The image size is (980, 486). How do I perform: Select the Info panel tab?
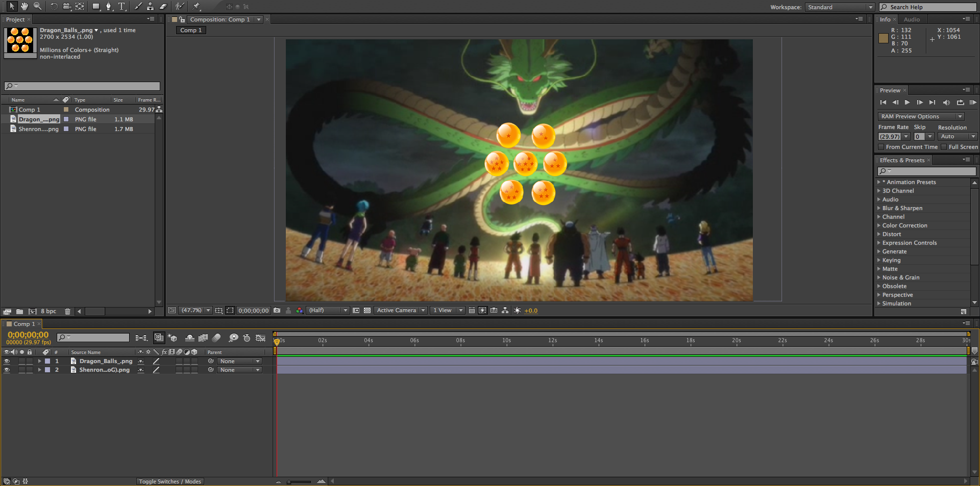[885, 19]
